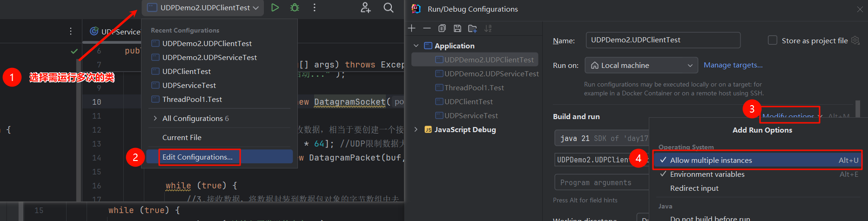
Task: Open the run configuration selector dropdown
Action: 203,7
